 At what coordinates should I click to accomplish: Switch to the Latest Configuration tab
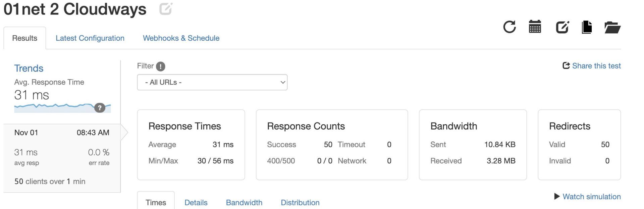coord(90,38)
